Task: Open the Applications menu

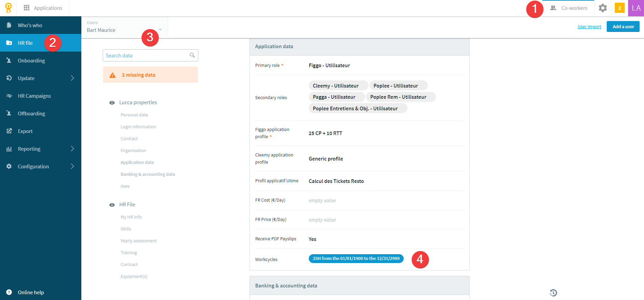Action: tap(43, 8)
